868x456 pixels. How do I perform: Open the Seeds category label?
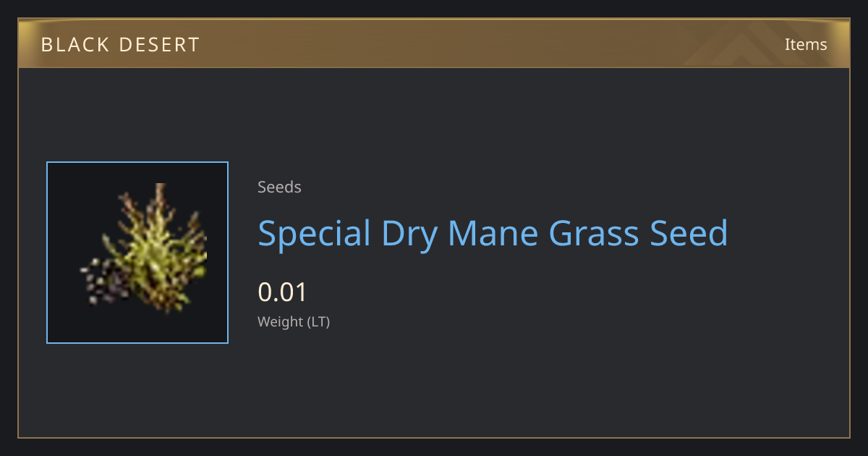point(279,187)
